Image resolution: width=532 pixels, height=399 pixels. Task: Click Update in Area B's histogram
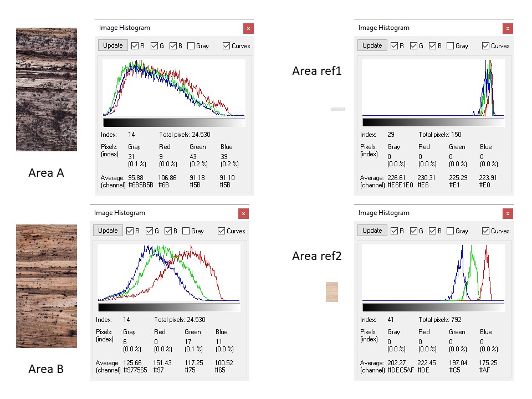(x=108, y=231)
